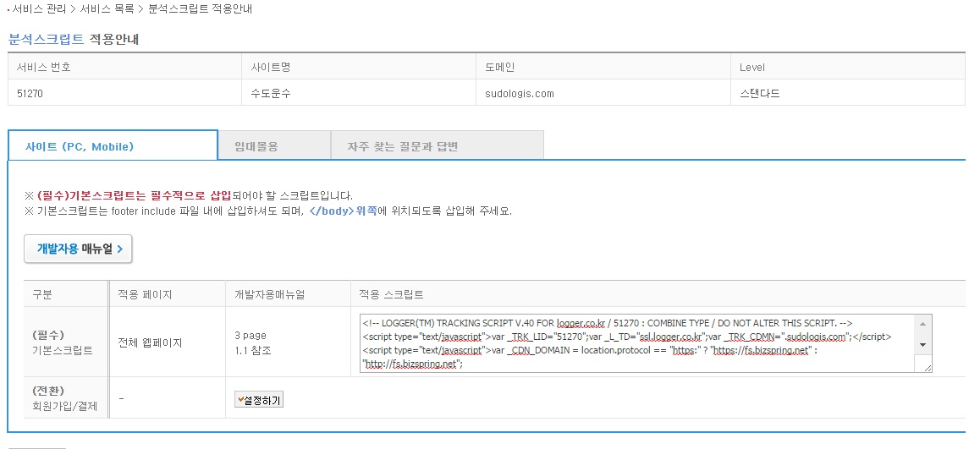Click the </body>위쪽 highlighted text
Viewport: 980px width, 449px height.
tap(343, 211)
